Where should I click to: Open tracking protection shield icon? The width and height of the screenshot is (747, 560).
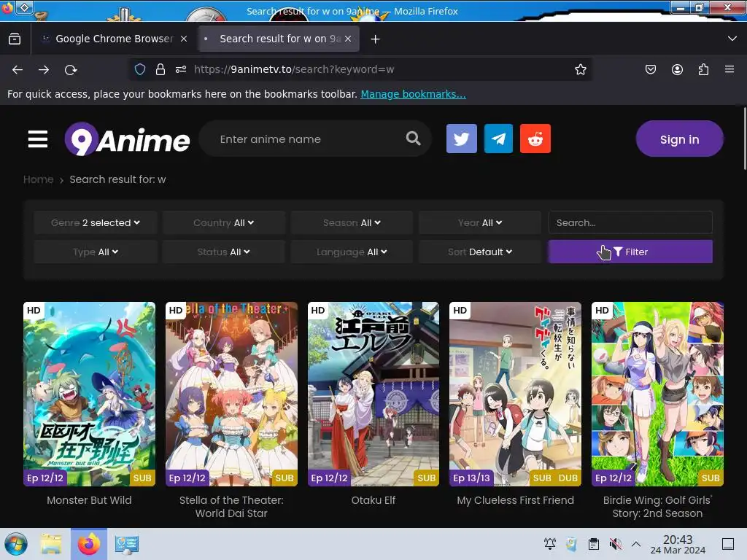[x=140, y=69]
